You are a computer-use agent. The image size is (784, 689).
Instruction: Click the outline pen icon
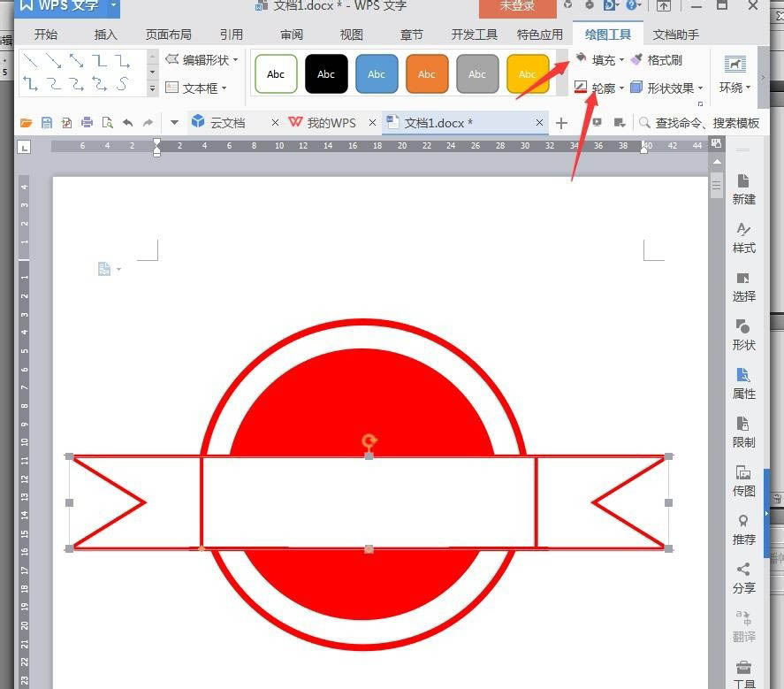pos(581,87)
